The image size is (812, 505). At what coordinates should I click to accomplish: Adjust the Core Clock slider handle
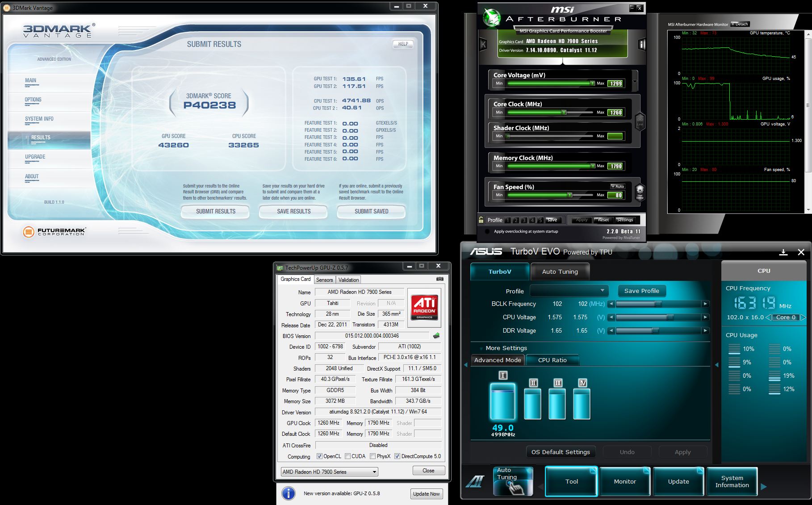tap(564, 113)
